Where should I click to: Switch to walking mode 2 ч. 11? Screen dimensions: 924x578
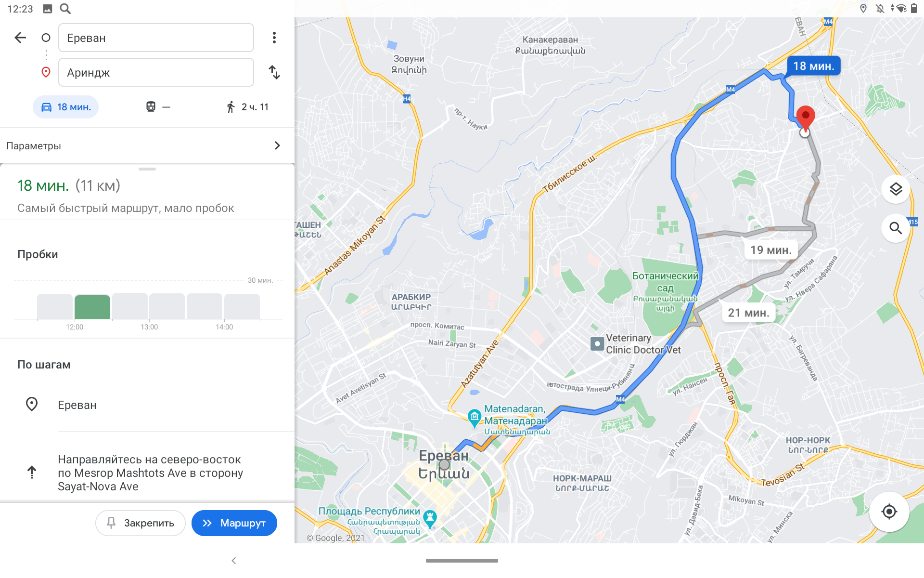247,107
